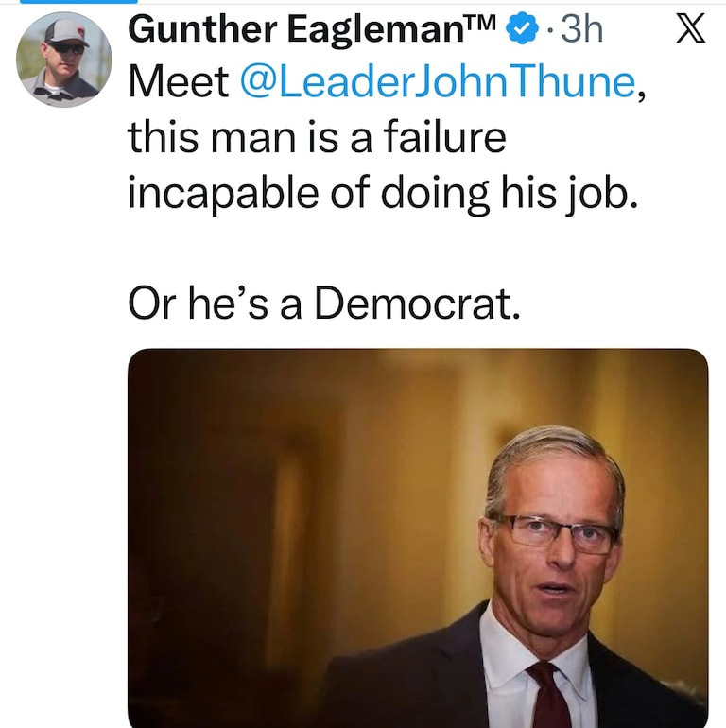
Task: Click the eyeglasses in the attached photo
Action: 557,532
